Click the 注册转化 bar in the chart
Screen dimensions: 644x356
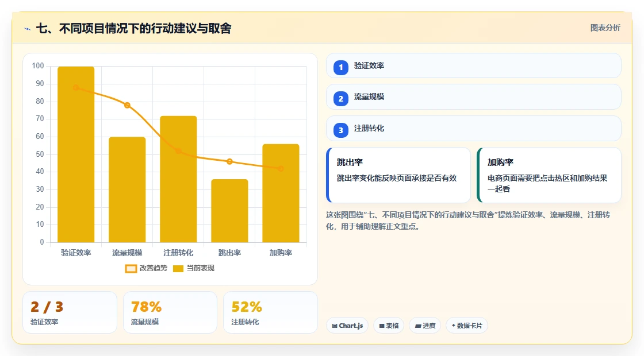(x=178, y=179)
